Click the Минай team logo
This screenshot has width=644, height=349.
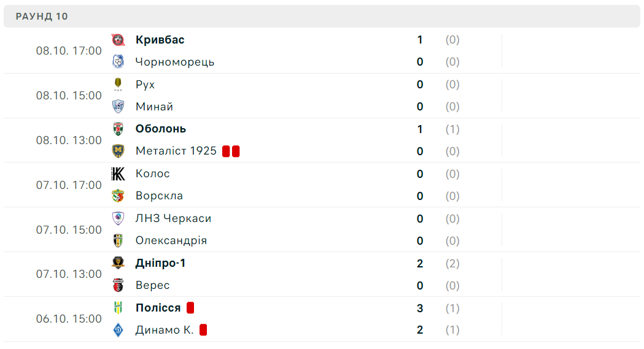coord(118,107)
